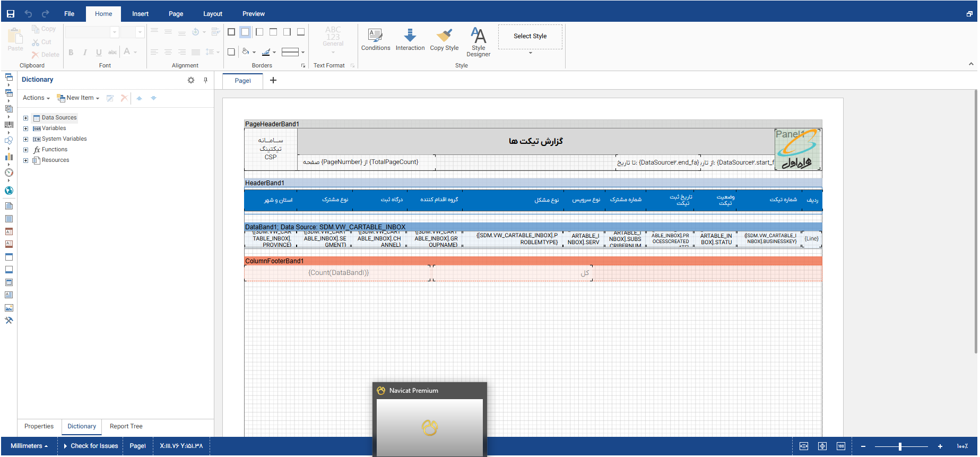Viewport: 980px width, 457px height.
Task: Switch to the Report Tree tab
Action: pos(126,426)
